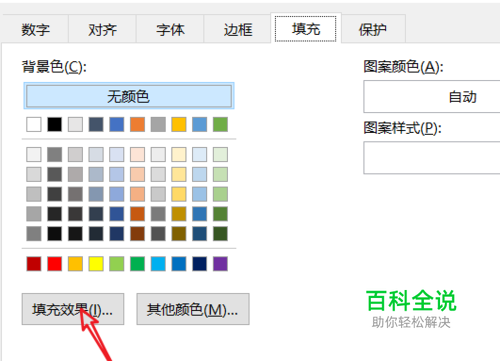Pick the black theme color swatch
The image size is (500, 361).
pyautogui.click(x=54, y=124)
